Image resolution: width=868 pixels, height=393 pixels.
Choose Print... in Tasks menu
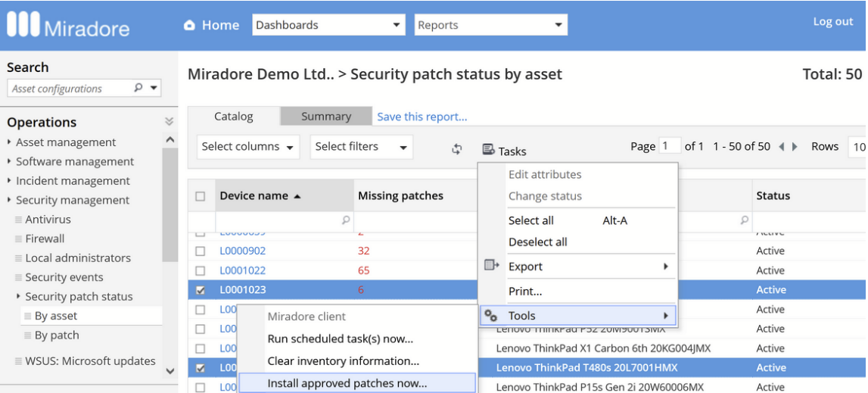pyautogui.click(x=577, y=291)
